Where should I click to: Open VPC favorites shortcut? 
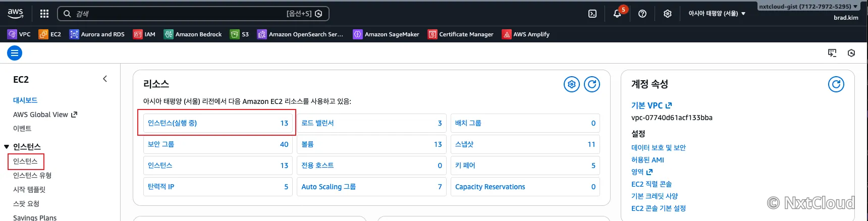(19, 34)
